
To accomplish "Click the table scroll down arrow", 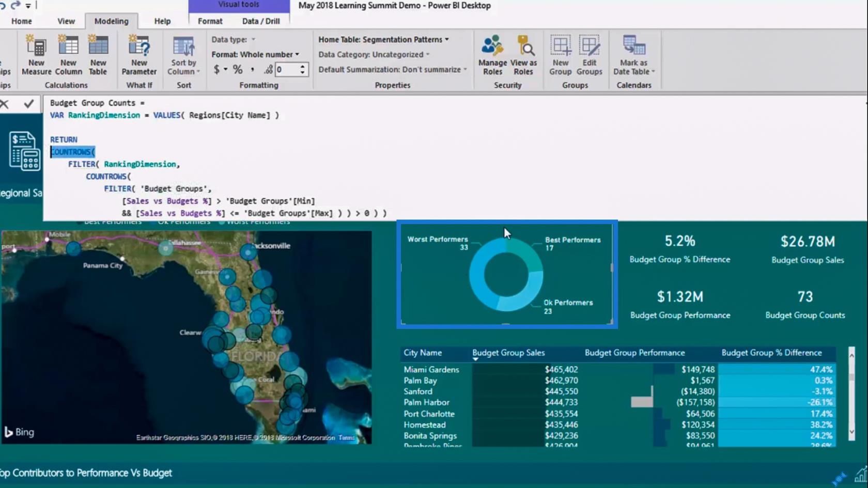I will [851, 432].
